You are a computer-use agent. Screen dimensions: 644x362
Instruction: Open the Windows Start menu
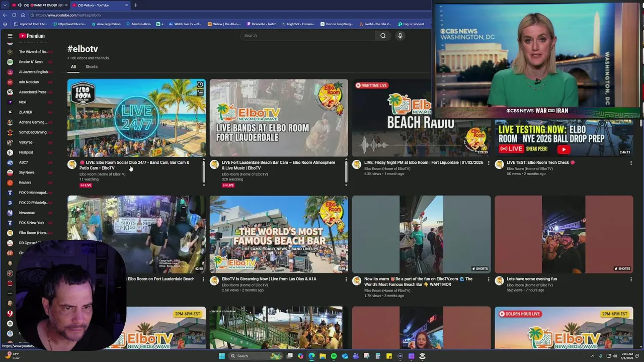coord(222,356)
